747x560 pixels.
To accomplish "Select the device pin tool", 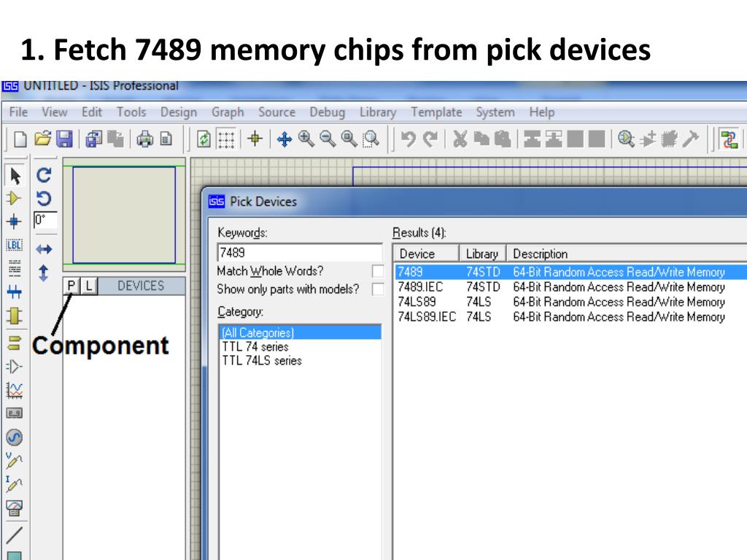I will pyautogui.click(x=15, y=366).
